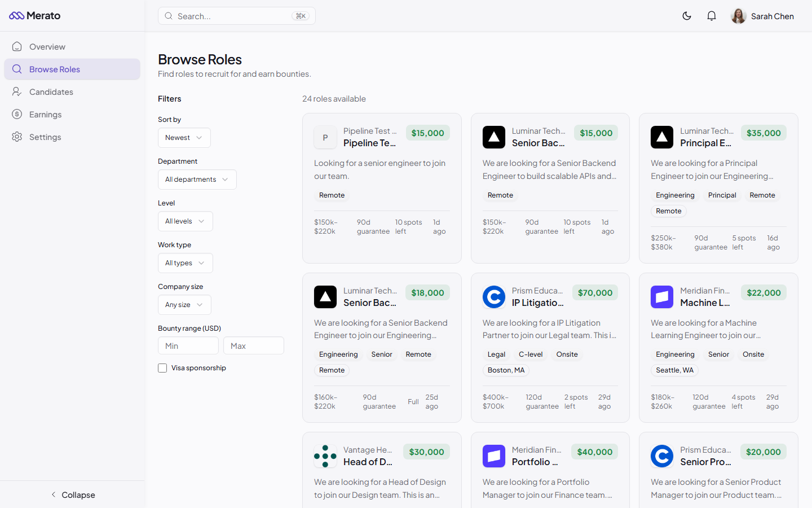Image resolution: width=812 pixels, height=508 pixels.
Task: Open Settings using the gear icon
Action: pos(17,137)
